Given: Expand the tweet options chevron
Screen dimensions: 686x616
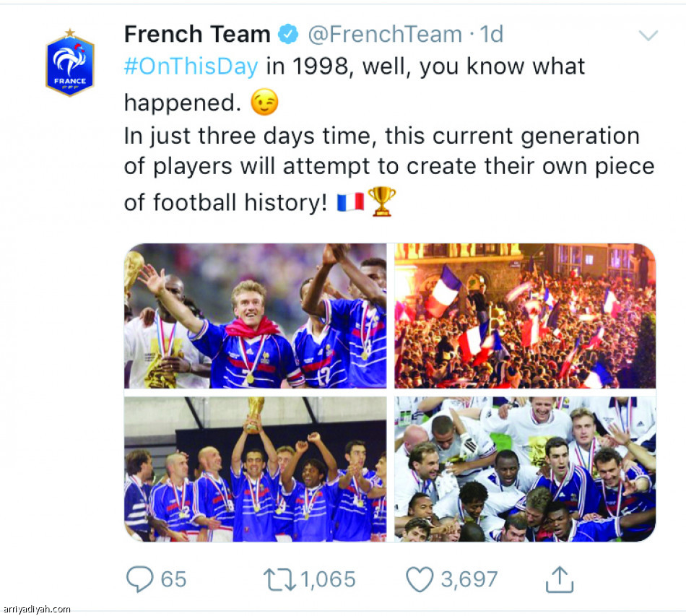Looking at the screenshot, I should [648, 35].
